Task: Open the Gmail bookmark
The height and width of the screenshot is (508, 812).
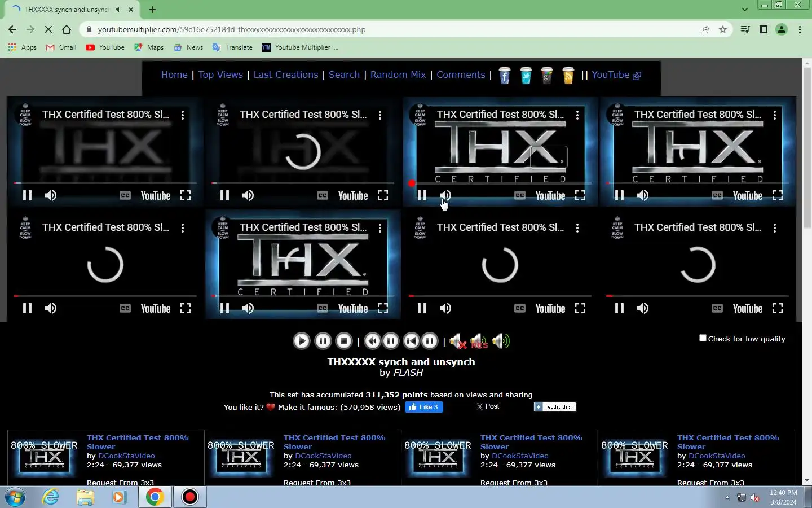Action: tap(61, 47)
